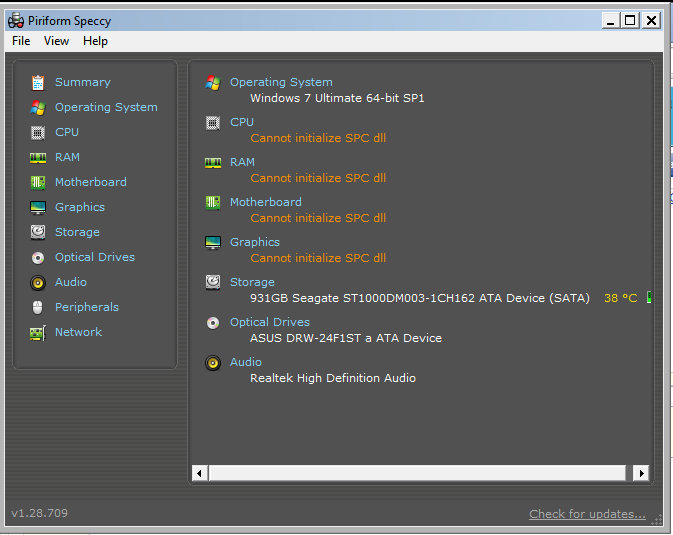Image resolution: width=673 pixels, height=535 pixels.
Task: Click the green drive health indicator beside 38 °C
Action: (649, 297)
